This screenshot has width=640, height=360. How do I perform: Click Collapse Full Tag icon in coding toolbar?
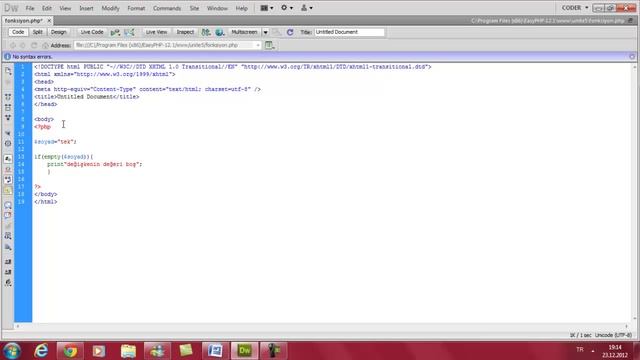tap(8, 97)
